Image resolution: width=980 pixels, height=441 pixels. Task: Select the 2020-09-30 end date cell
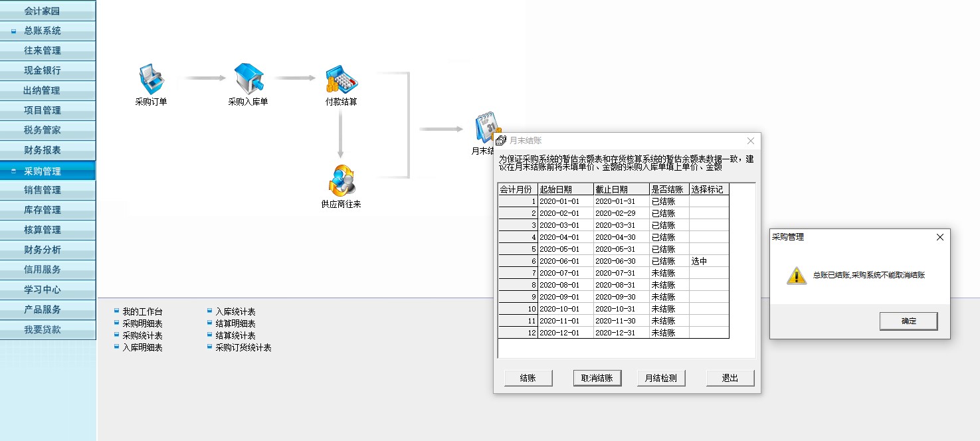click(x=622, y=297)
